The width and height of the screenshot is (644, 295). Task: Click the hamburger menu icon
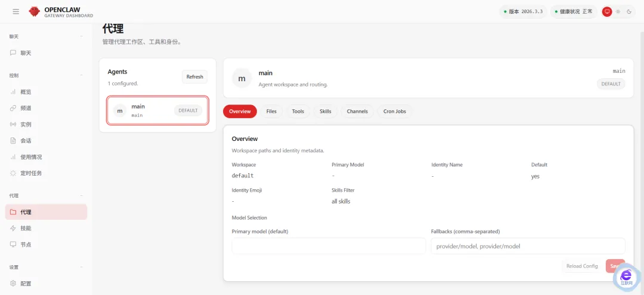tap(16, 11)
